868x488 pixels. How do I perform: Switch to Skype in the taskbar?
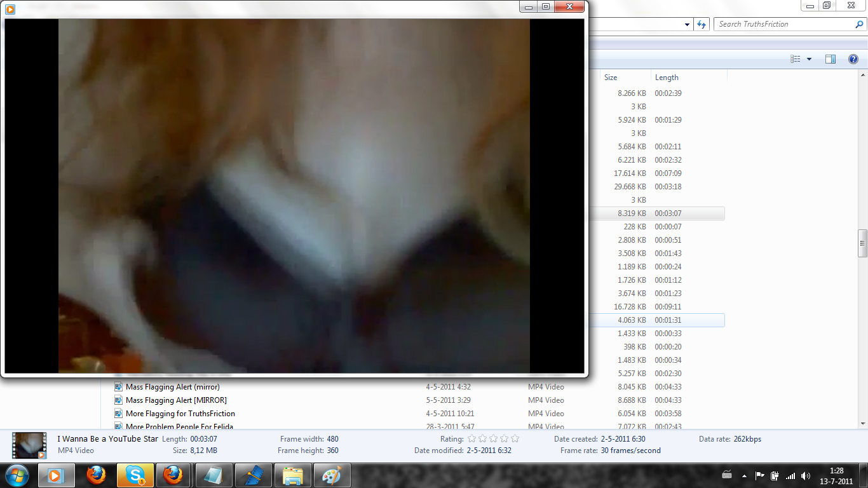[135, 475]
